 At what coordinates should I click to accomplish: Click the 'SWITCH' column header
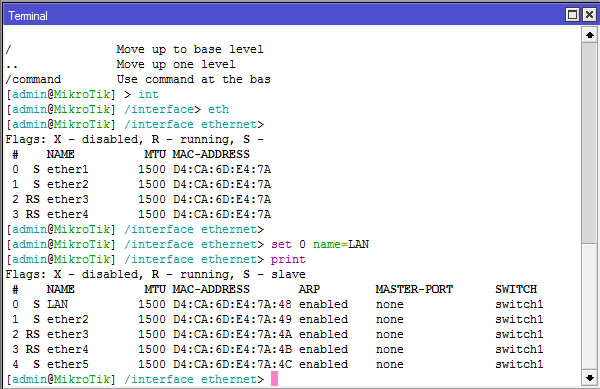pos(516,289)
